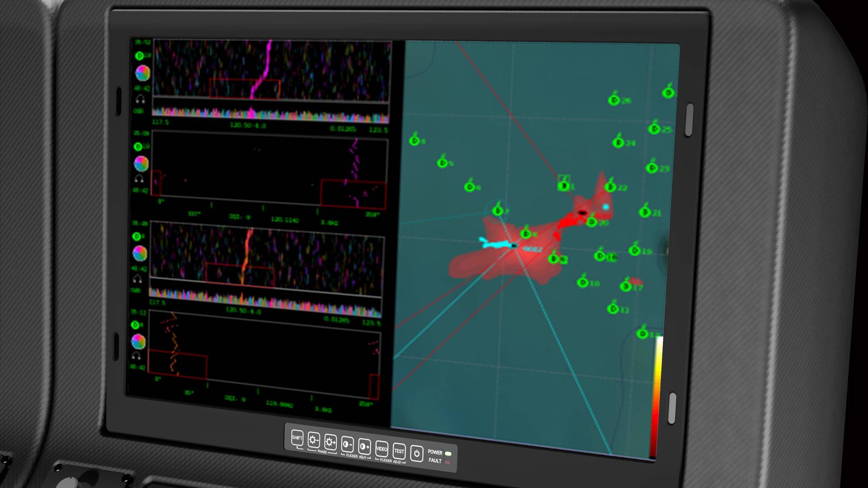Select sonobuoy marker 11 on the map
Image resolution: width=868 pixels, height=488 pixels.
(x=613, y=308)
